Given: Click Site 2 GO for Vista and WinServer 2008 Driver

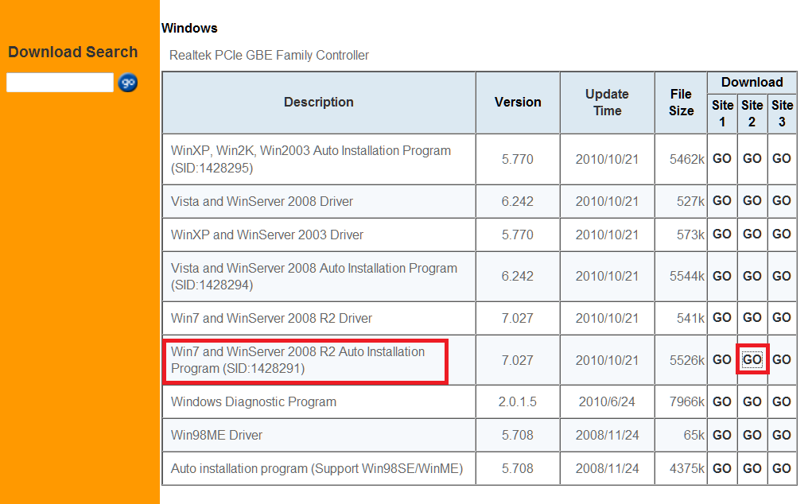Looking at the screenshot, I should coord(752,201).
